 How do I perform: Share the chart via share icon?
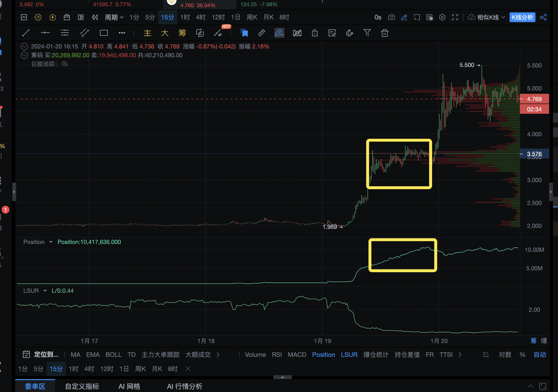543,17
